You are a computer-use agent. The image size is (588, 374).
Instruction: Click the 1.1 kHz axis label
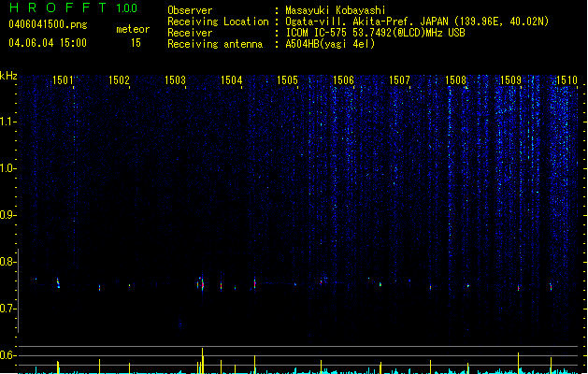[x=7, y=122]
